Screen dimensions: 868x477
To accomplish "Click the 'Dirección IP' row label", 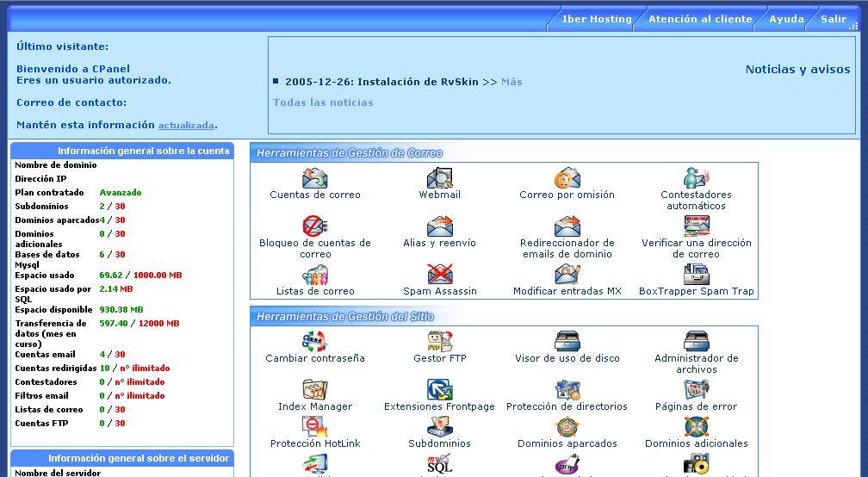I will [40, 179].
